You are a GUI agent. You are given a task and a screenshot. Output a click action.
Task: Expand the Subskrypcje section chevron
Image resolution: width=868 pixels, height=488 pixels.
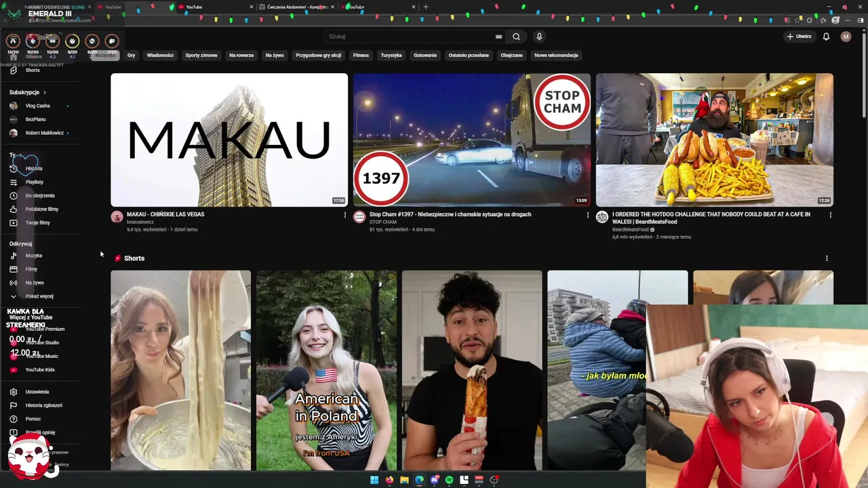pos(45,92)
